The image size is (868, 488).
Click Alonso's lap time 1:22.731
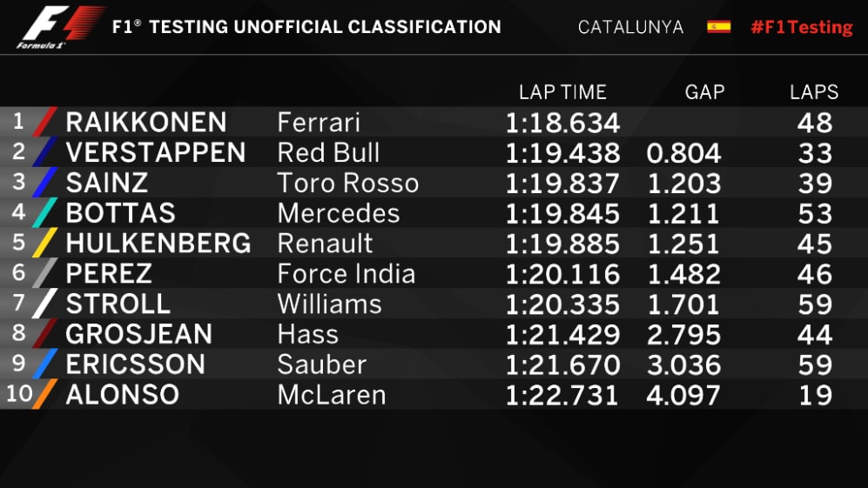562,395
